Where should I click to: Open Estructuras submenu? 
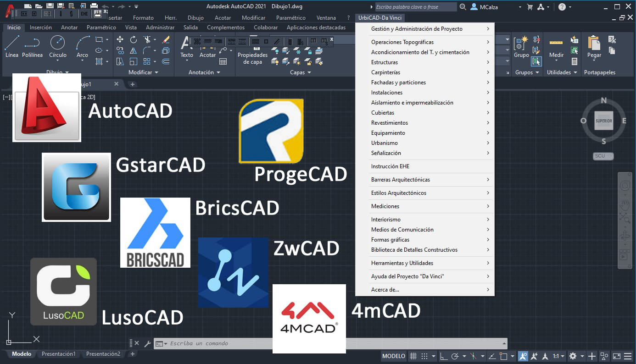tap(425, 62)
